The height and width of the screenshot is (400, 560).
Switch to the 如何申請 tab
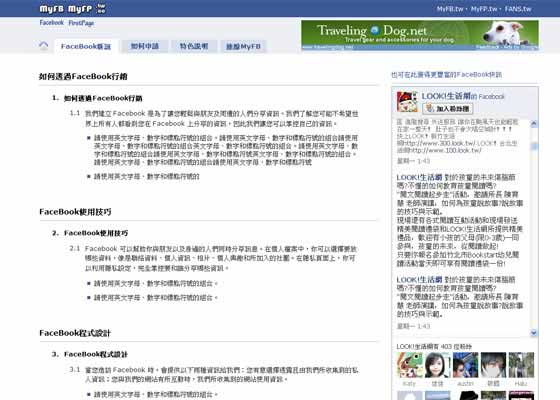pyautogui.click(x=145, y=46)
